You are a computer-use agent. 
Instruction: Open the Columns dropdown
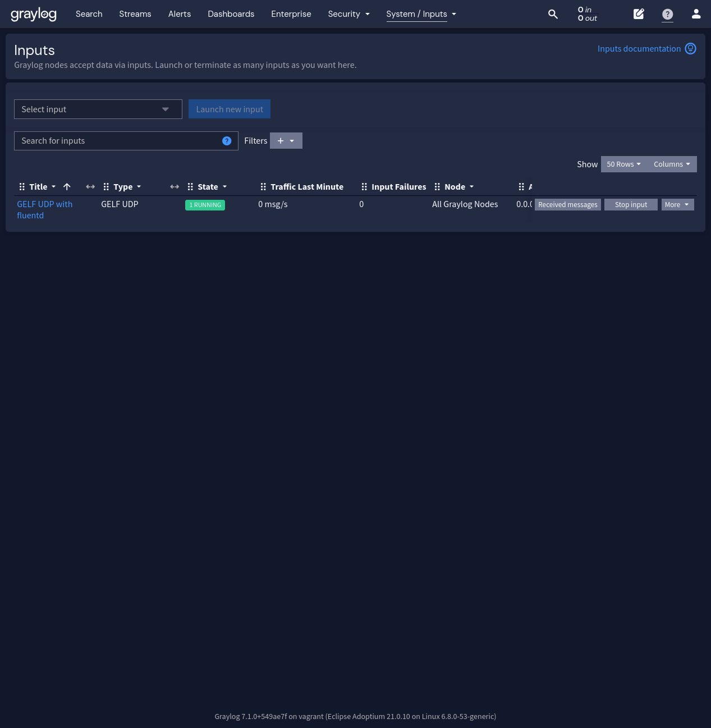[672, 164]
